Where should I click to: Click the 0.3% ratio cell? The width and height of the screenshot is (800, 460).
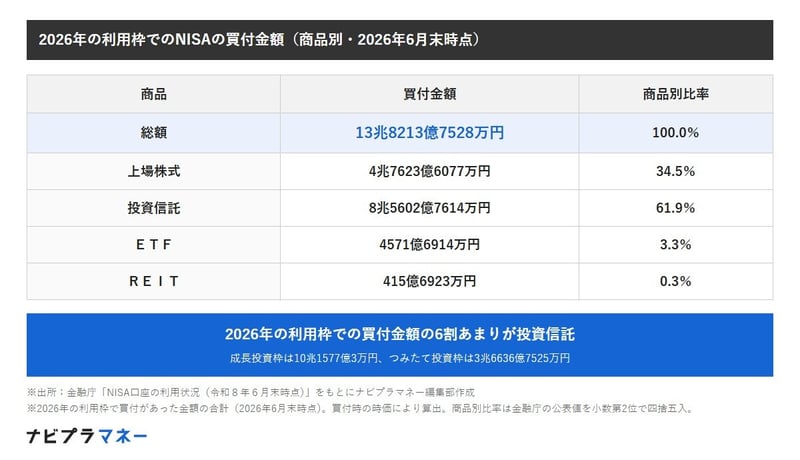tap(676, 282)
